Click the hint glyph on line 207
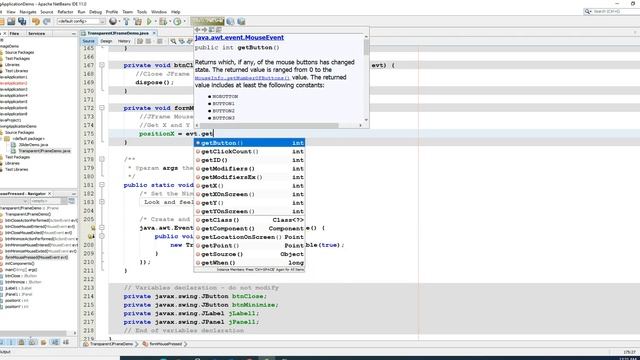 90,236
